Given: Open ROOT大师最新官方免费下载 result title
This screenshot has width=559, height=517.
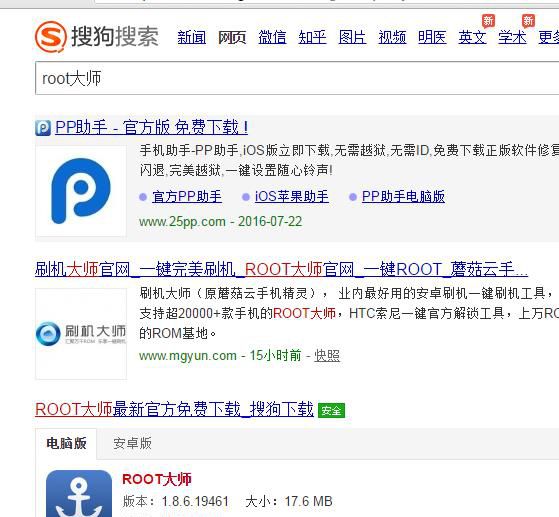Looking at the screenshot, I should coord(174,409).
